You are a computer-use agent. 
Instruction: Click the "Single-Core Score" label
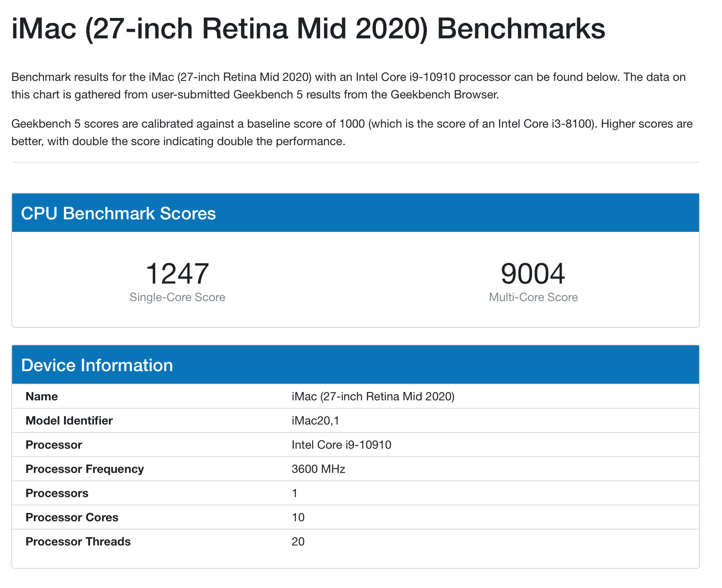(177, 297)
